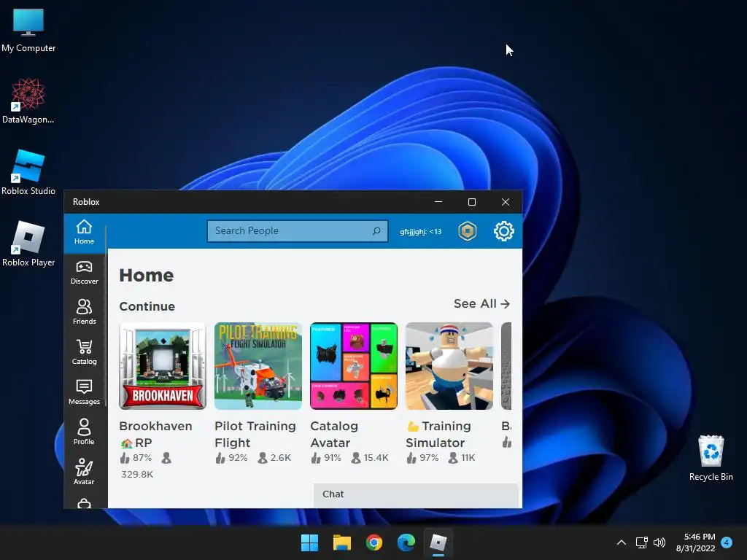Launch Microsoft Edge from taskbar
The image size is (747, 560).
point(406,542)
